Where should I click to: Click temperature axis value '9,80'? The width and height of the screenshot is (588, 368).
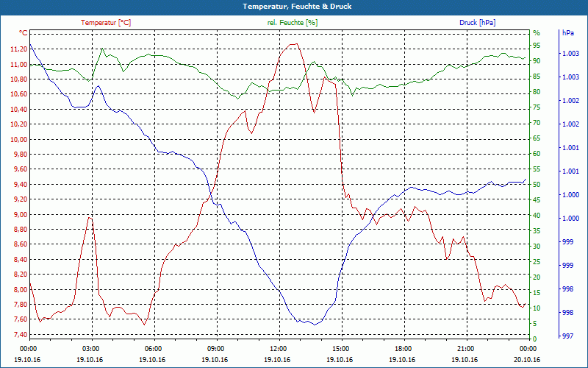click(x=21, y=155)
